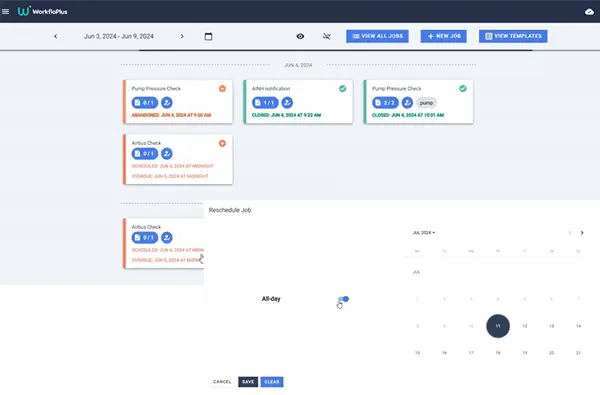Go to the previous week of jobs
This screenshot has width=600, height=395.
coord(55,36)
